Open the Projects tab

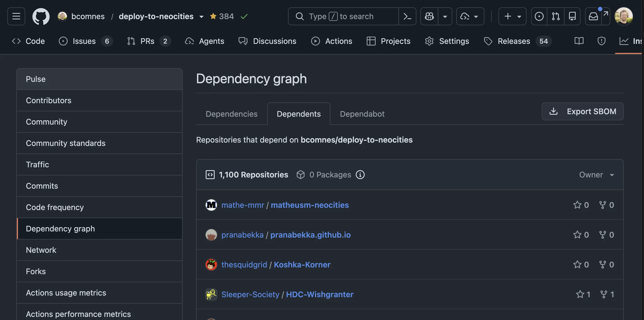388,41
